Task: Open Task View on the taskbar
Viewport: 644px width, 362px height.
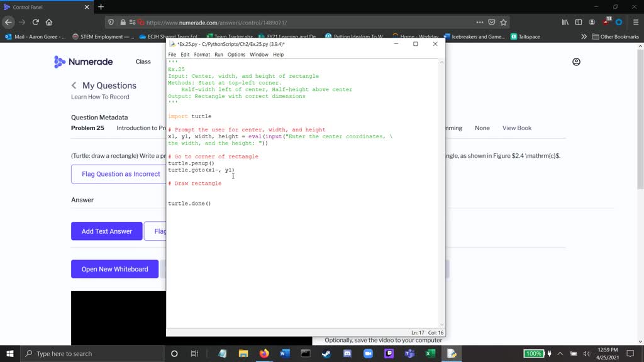Action: pyautogui.click(x=195, y=354)
